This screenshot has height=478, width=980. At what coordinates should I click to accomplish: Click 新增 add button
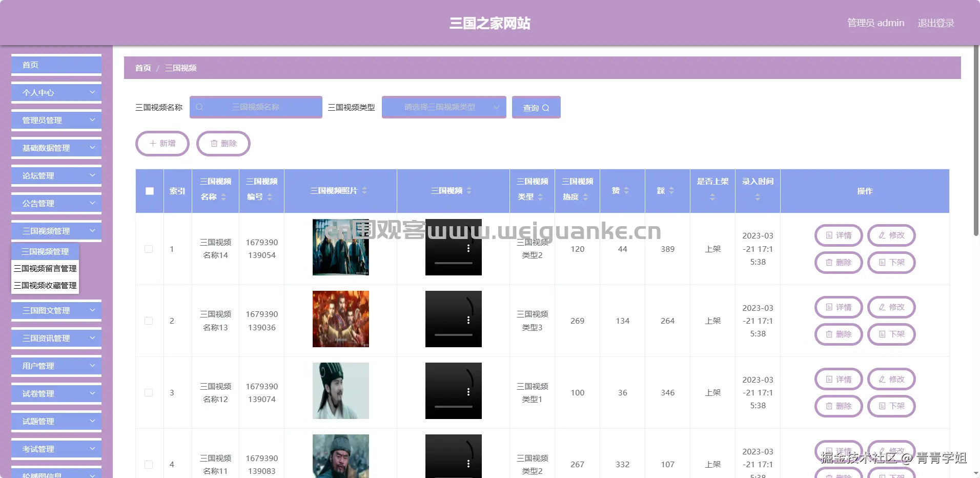(162, 143)
